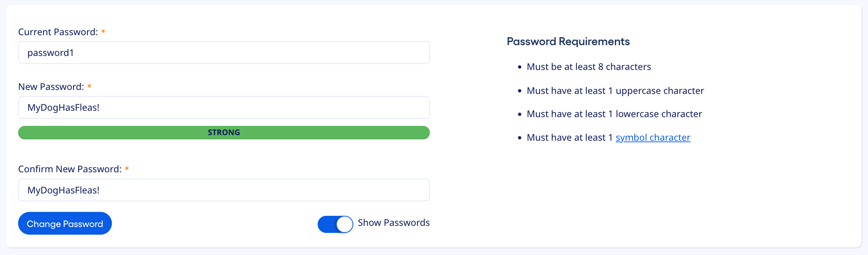Click the uppercase character requirement text

point(615,90)
